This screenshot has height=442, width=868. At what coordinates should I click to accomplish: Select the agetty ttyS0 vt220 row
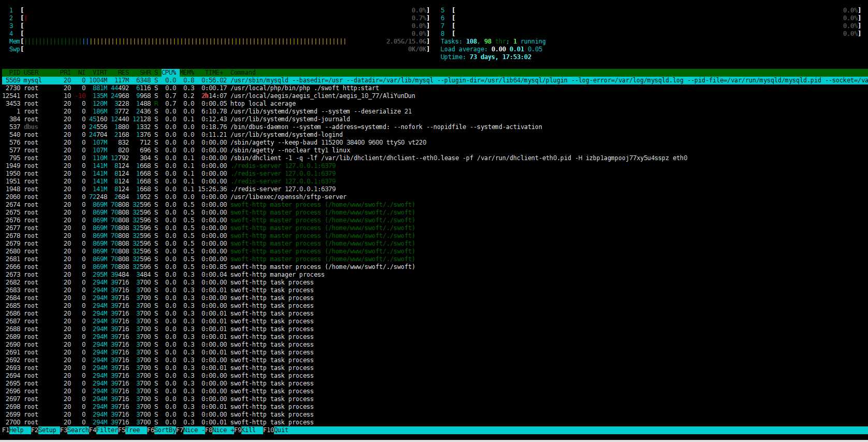click(434, 142)
